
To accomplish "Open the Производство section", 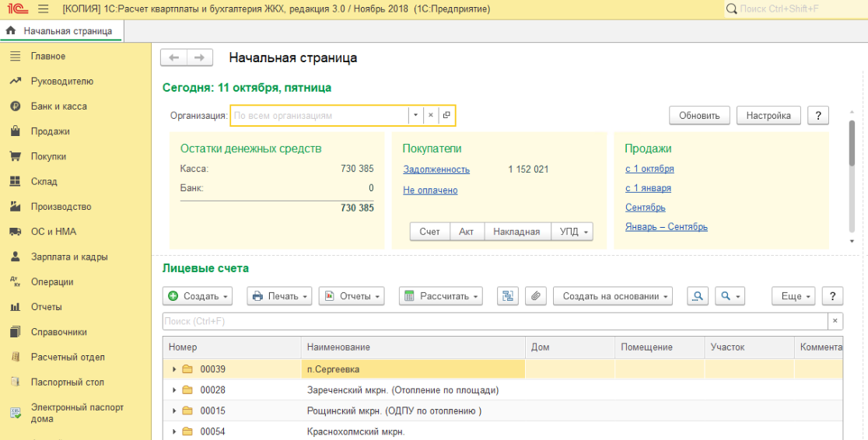I will pyautogui.click(x=61, y=207).
